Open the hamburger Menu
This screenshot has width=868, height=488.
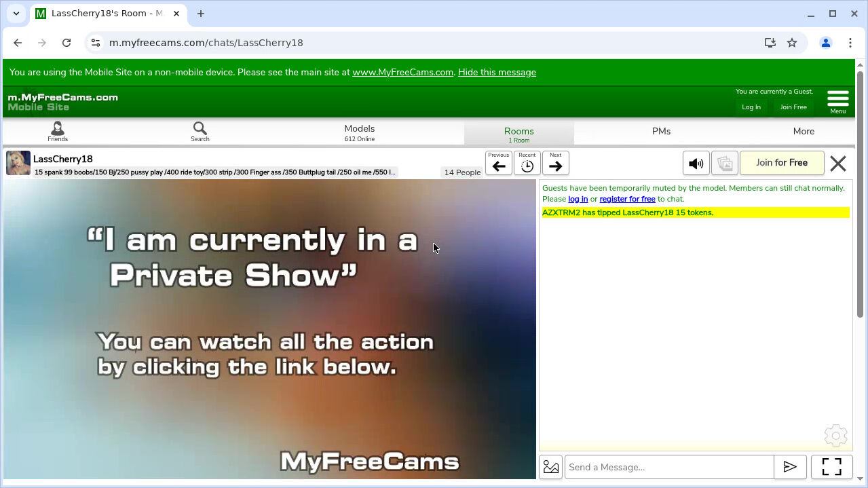tap(838, 100)
